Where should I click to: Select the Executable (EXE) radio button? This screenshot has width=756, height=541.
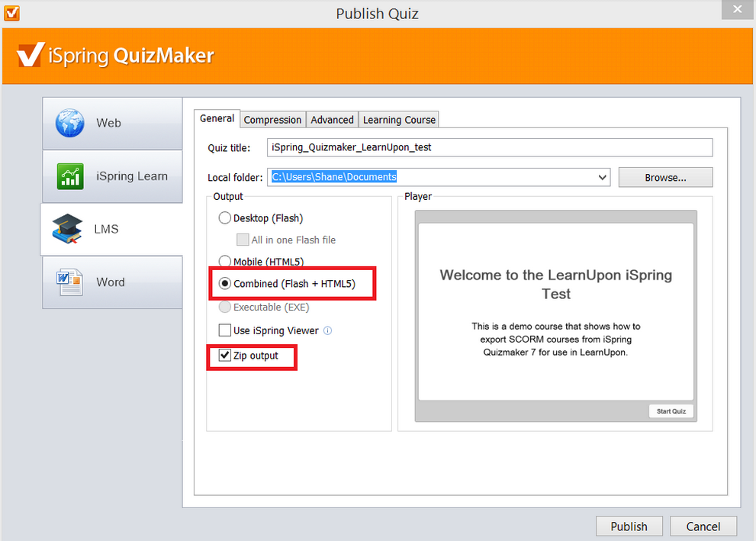point(225,308)
